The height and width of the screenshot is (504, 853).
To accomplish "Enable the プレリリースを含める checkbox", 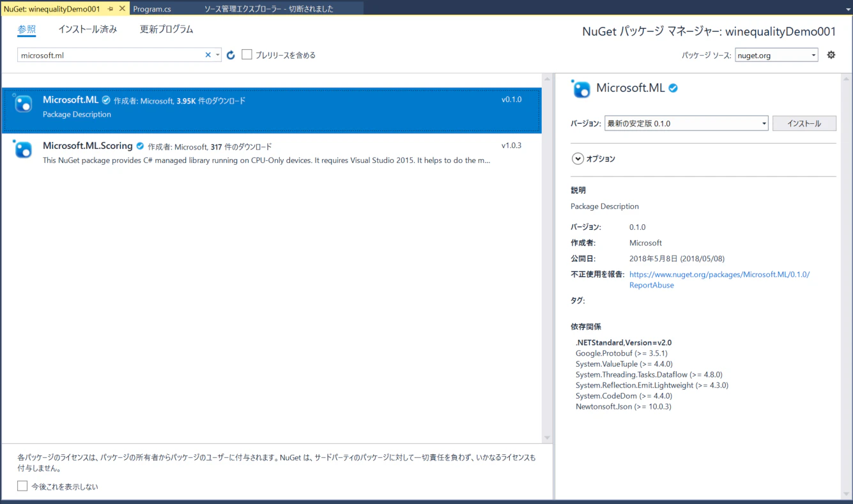I will tap(247, 55).
